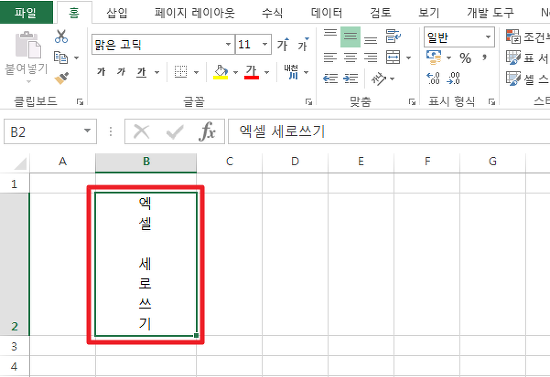This screenshot has height=377, width=550.
Task: Click the phonetic guide (내천) icon
Action: [x=291, y=72]
